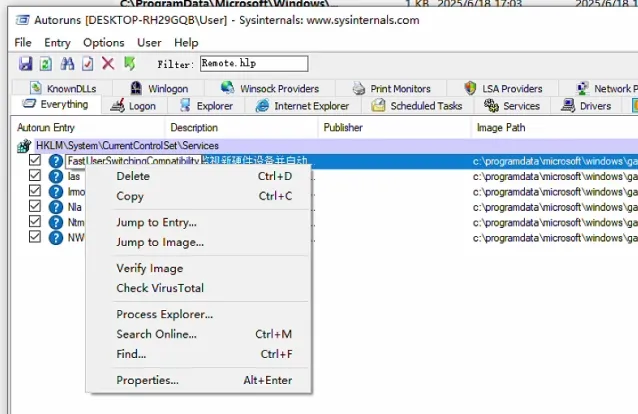Switch to the Print Monitors tab
The image size is (638, 414).
coord(391,88)
